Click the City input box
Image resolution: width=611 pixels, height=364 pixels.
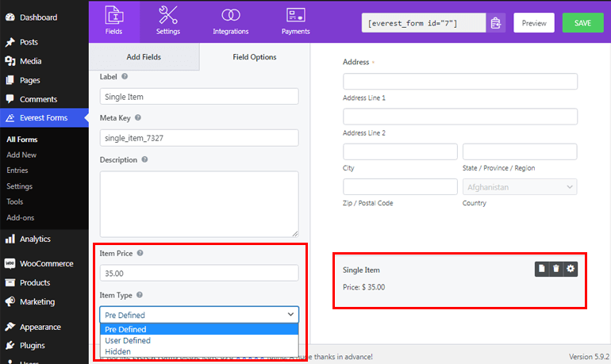point(400,151)
